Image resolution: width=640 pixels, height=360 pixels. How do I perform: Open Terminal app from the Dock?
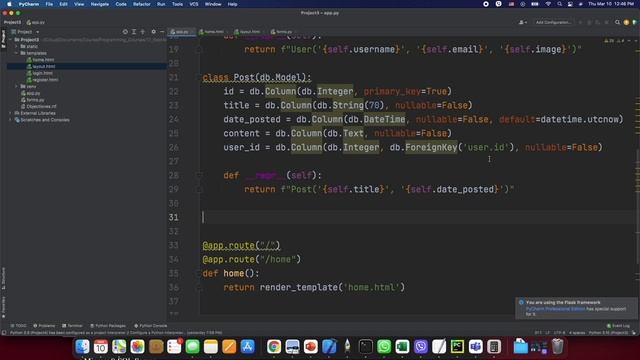[365, 347]
